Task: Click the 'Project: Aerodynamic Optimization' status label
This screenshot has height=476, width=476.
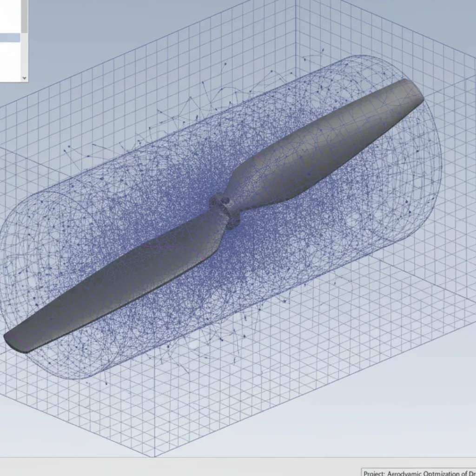Action: (x=418, y=473)
